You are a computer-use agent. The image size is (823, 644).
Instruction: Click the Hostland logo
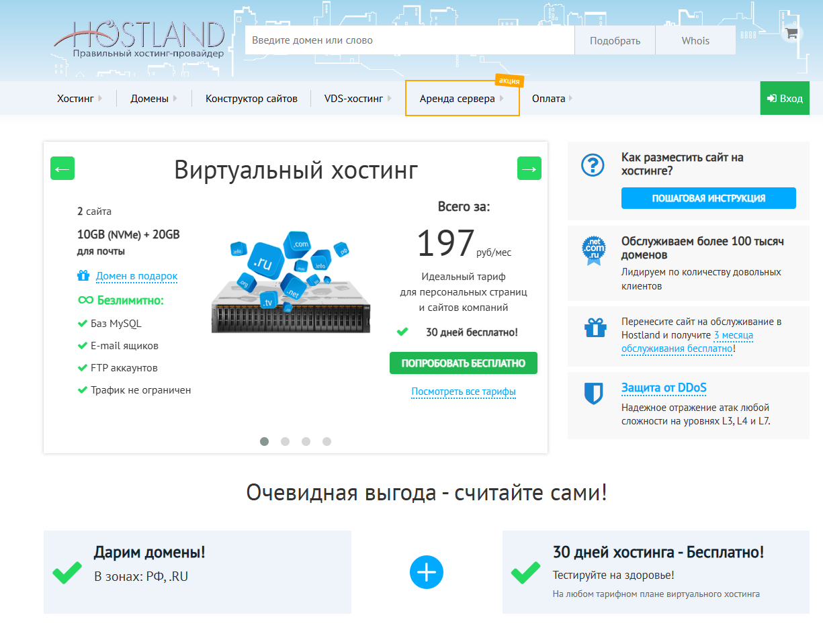pyautogui.click(x=139, y=40)
